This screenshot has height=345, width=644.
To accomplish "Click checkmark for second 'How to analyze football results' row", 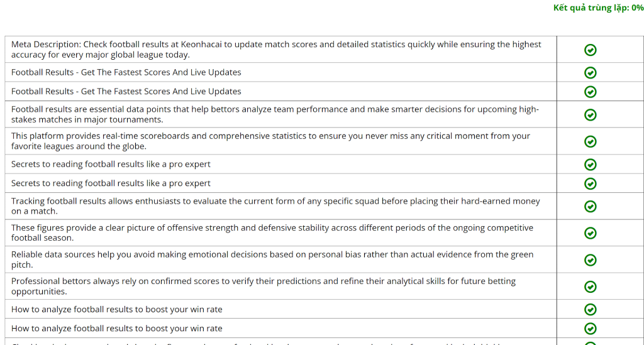I will click(x=590, y=329).
